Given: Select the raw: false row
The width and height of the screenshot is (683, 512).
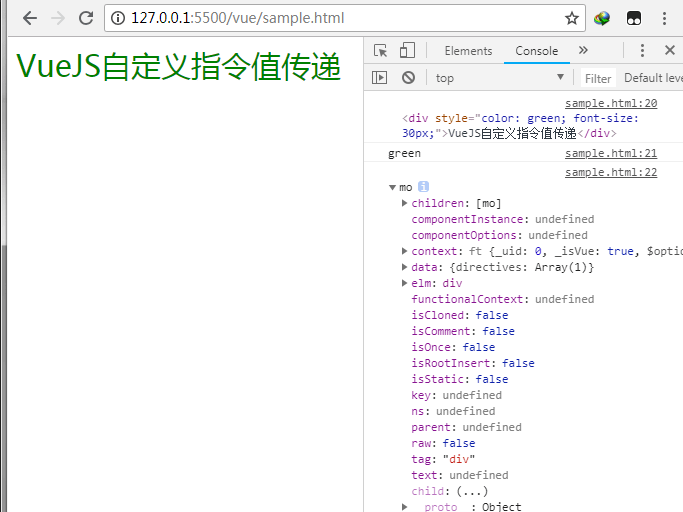Looking at the screenshot, I should coord(443,444).
